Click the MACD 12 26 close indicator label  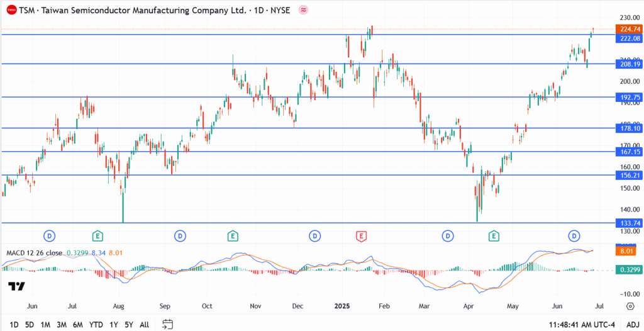point(34,253)
